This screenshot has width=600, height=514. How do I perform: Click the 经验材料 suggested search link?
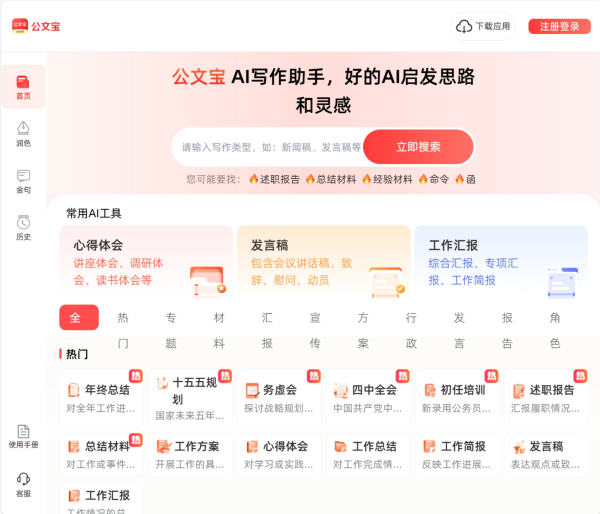pyautogui.click(x=387, y=179)
